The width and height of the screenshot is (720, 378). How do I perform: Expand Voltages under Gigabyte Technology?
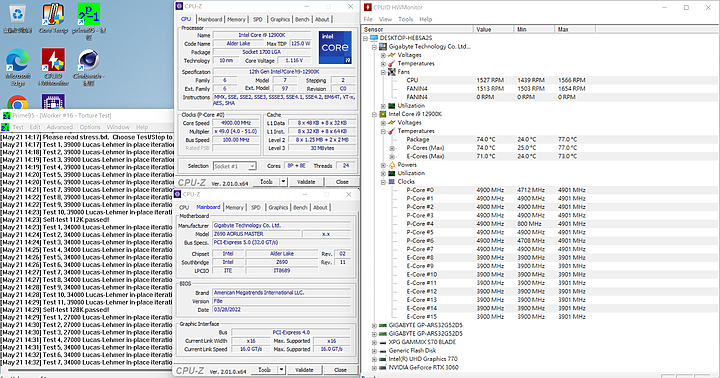tap(383, 55)
